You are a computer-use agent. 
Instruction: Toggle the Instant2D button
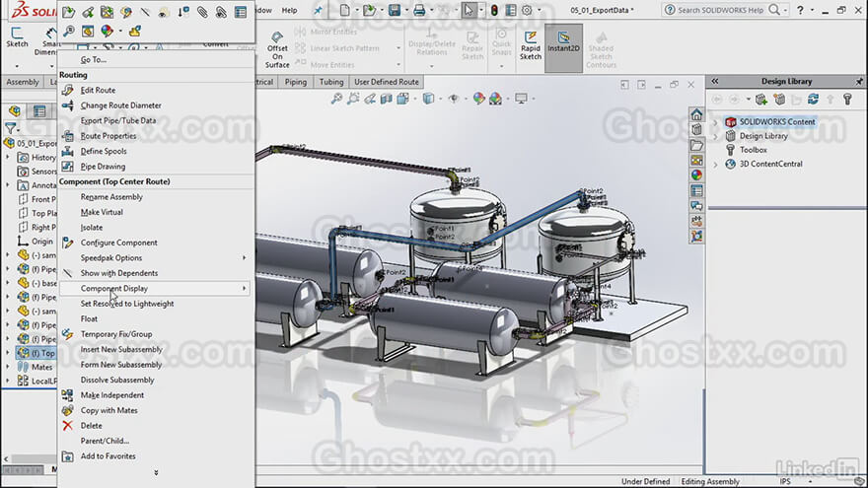point(563,47)
